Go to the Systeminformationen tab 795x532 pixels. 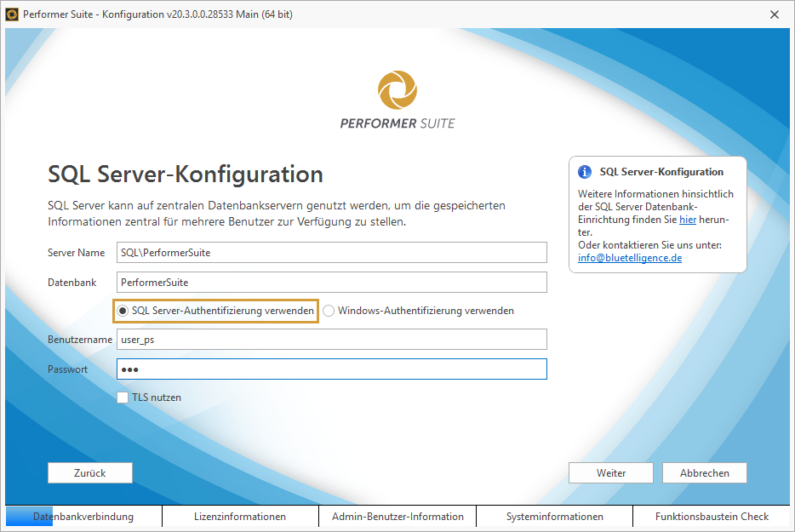[555, 516]
